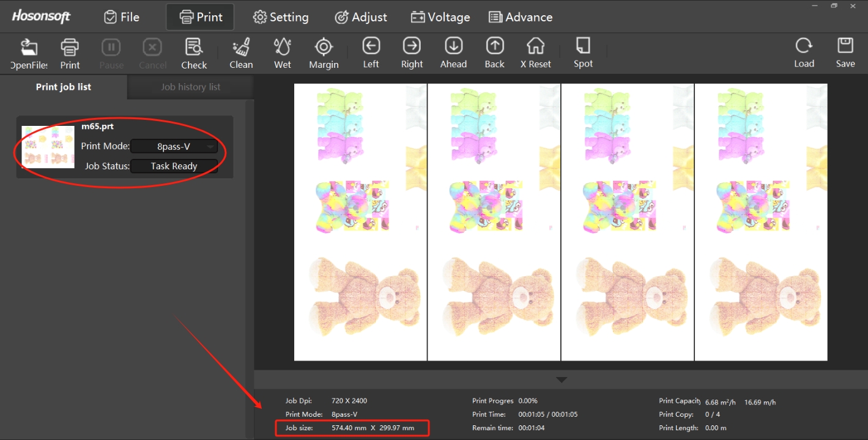The width and height of the screenshot is (868, 440).
Task: Move carriage Right with arrow icon
Action: [412, 46]
